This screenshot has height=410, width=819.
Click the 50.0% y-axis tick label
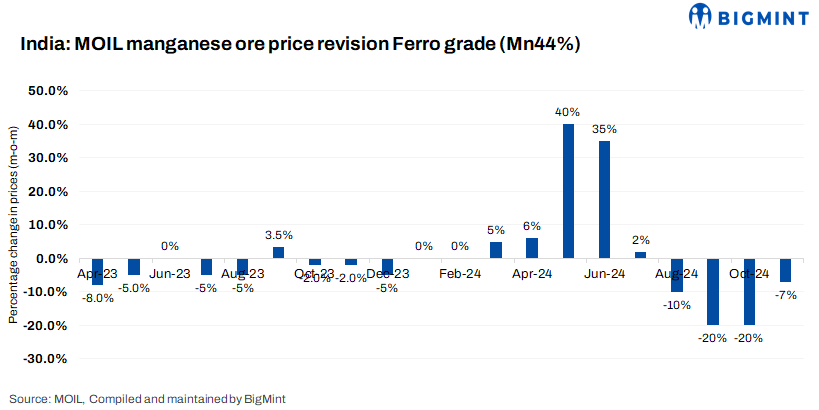47,91
